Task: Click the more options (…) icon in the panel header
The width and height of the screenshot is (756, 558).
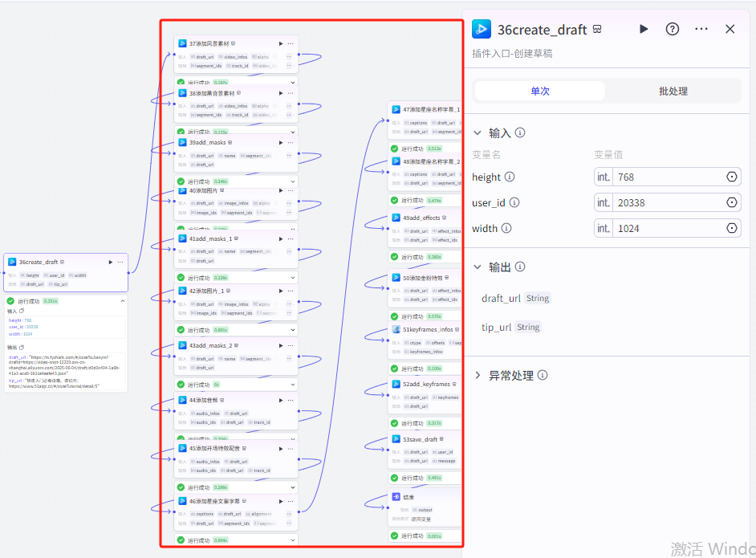Action: [x=701, y=29]
